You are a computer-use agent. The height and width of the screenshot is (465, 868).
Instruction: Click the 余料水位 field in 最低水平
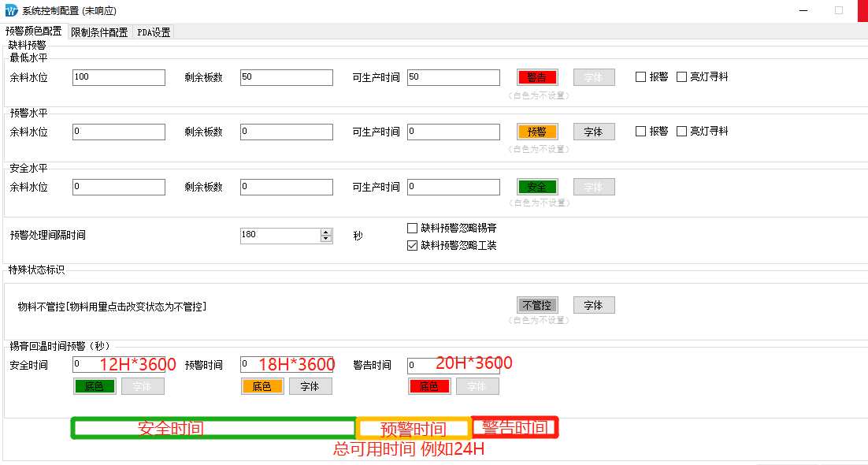(118, 77)
